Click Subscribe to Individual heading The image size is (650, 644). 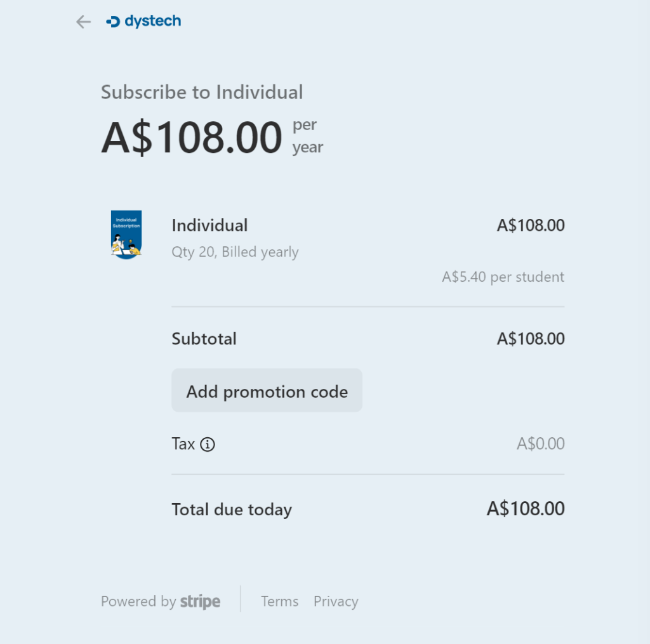tap(202, 92)
